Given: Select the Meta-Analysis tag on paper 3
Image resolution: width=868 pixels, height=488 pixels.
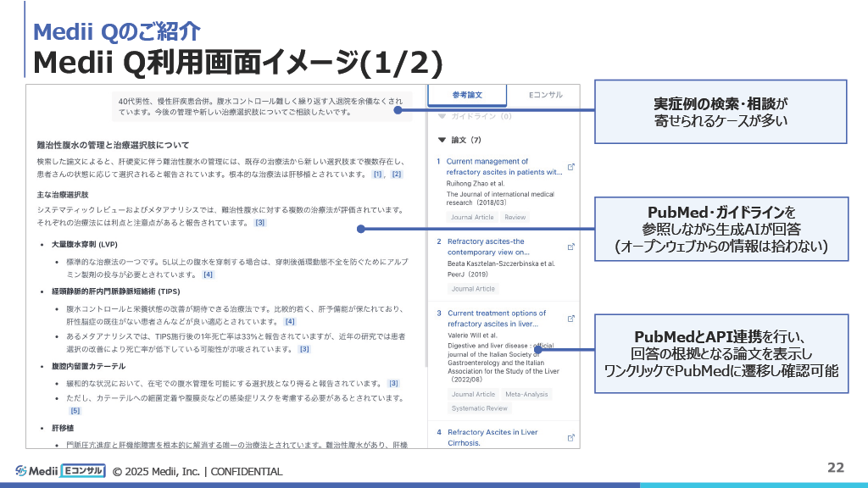Looking at the screenshot, I should (x=527, y=395).
